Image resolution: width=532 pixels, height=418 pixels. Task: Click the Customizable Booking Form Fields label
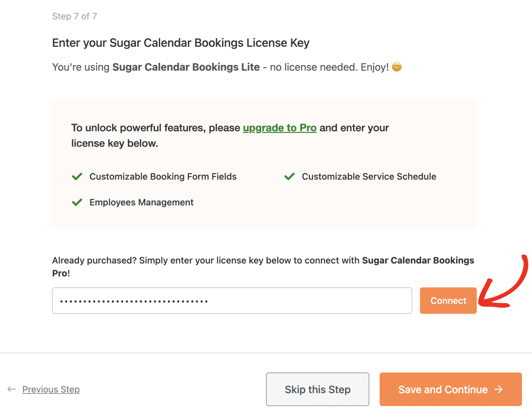pos(163,176)
